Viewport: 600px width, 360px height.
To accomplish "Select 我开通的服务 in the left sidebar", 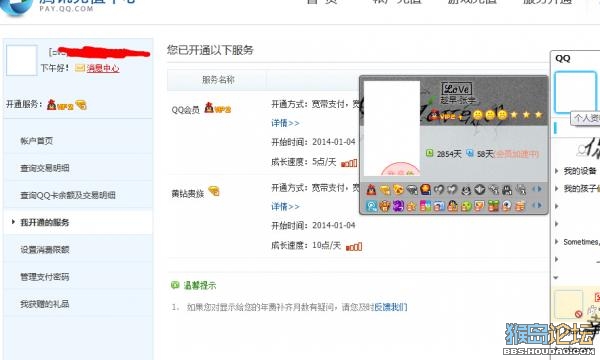I will point(44,222).
